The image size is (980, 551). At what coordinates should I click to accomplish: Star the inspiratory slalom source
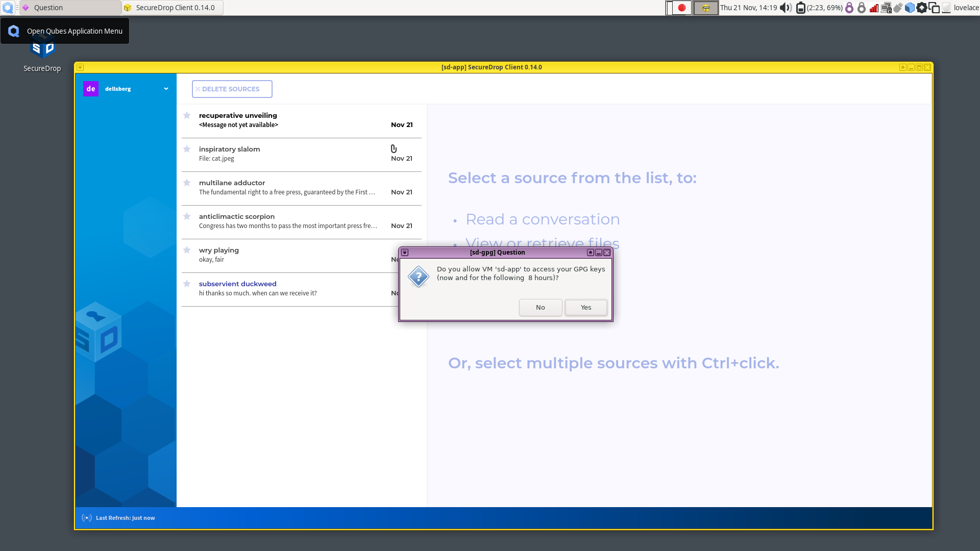click(187, 149)
